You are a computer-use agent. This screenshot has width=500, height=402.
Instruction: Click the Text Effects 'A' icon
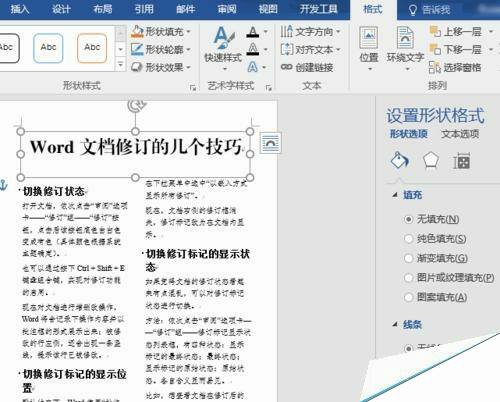(x=253, y=67)
